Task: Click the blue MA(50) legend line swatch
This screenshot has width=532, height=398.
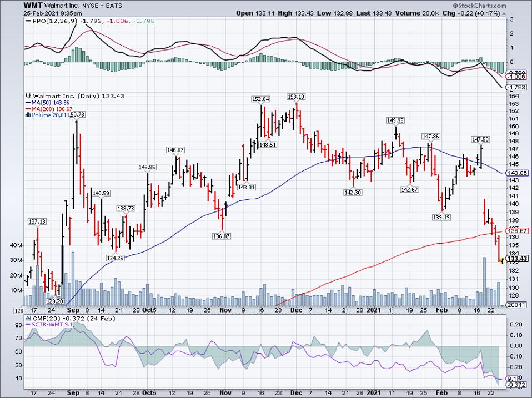Action: 27,102
